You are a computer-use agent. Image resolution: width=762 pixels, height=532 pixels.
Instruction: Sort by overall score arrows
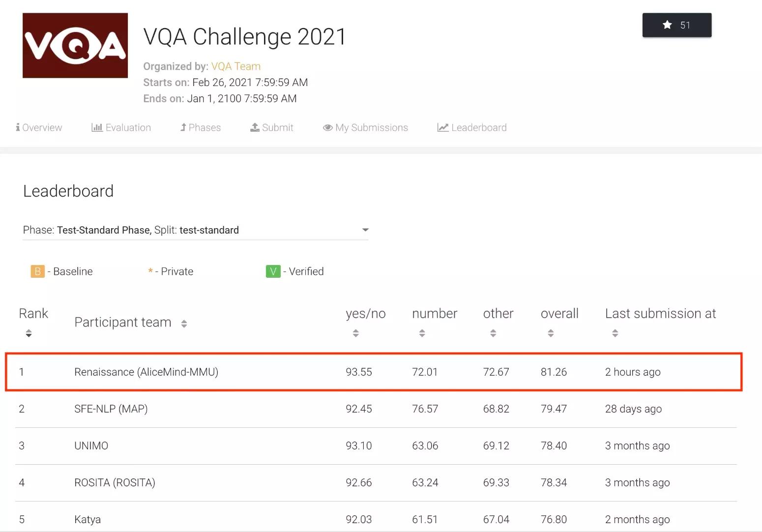[551, 333]
